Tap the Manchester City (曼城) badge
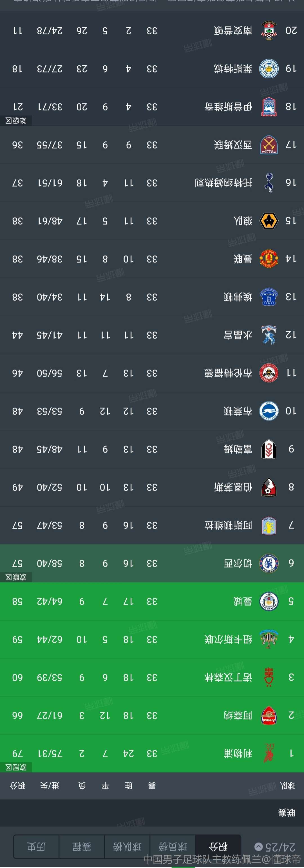Screen dimensions: 304x868 coord(269,601)
